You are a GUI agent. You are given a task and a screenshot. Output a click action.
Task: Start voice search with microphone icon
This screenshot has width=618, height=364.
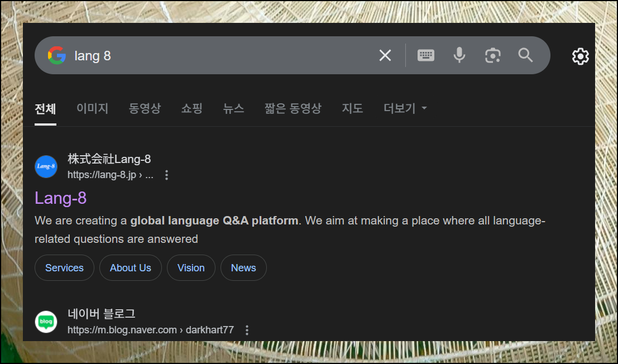tap(459, 55)
